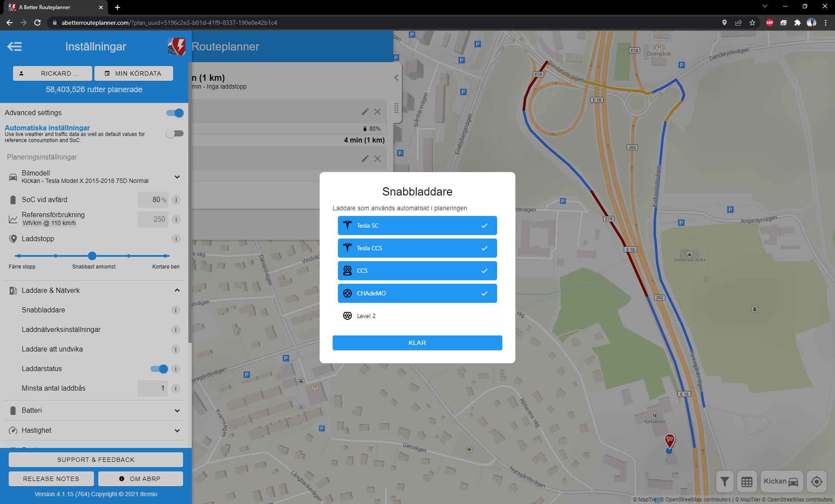Open the RICKARD account button
Viewport: 835px width, 504px height.
[x=52, y=73]
